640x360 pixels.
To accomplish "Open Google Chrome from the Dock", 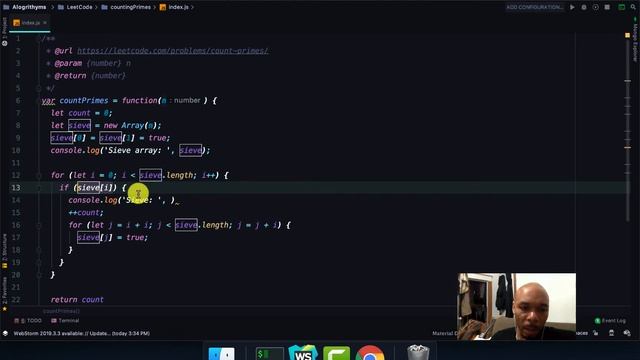I will click(x=370, y=353).
